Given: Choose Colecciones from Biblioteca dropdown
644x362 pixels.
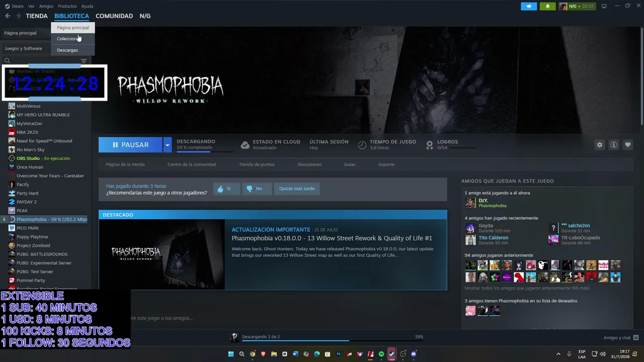Looking at the screenshot, I should [73, 39].
